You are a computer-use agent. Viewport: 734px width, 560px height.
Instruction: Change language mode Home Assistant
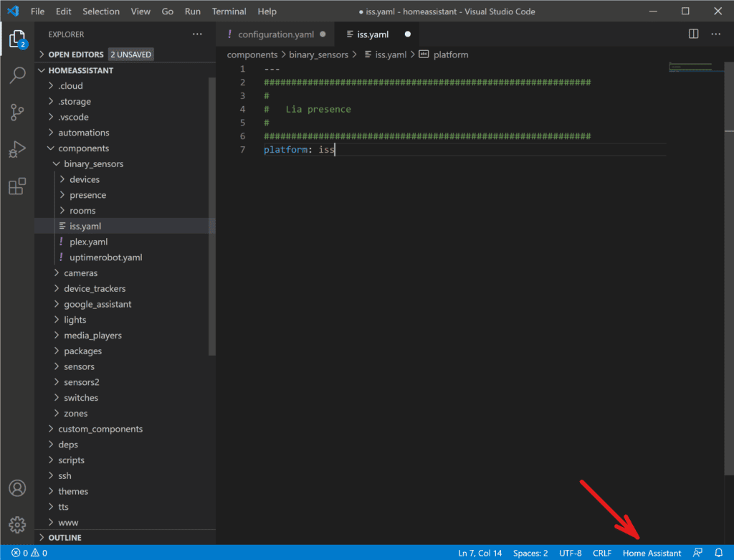[652, 553]
